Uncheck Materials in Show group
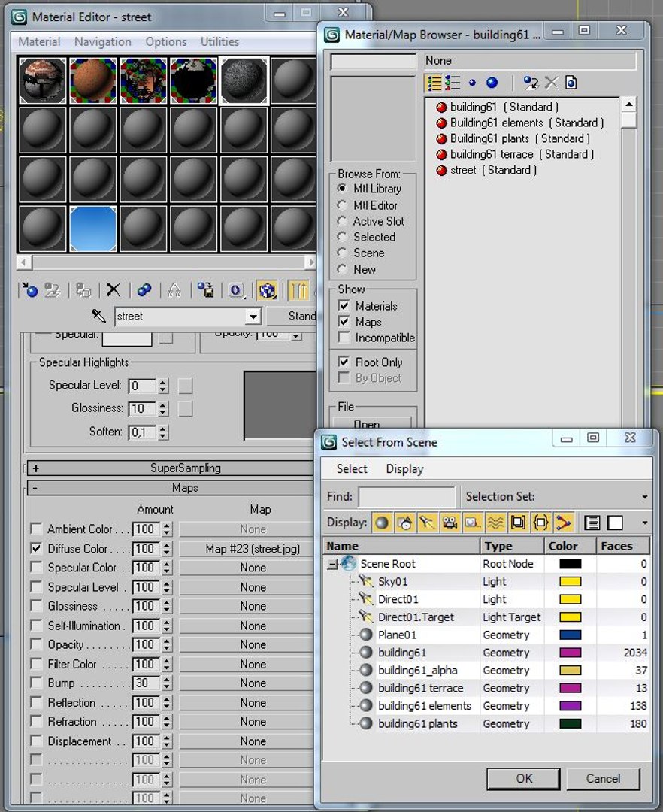Image resolution: width=663 pixels, height=812 pixels. pos(344,305)
